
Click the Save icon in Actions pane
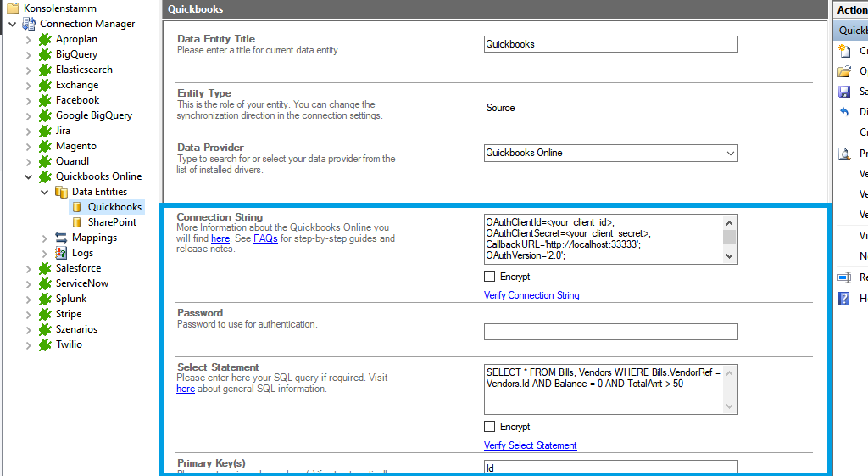(844, 92)
